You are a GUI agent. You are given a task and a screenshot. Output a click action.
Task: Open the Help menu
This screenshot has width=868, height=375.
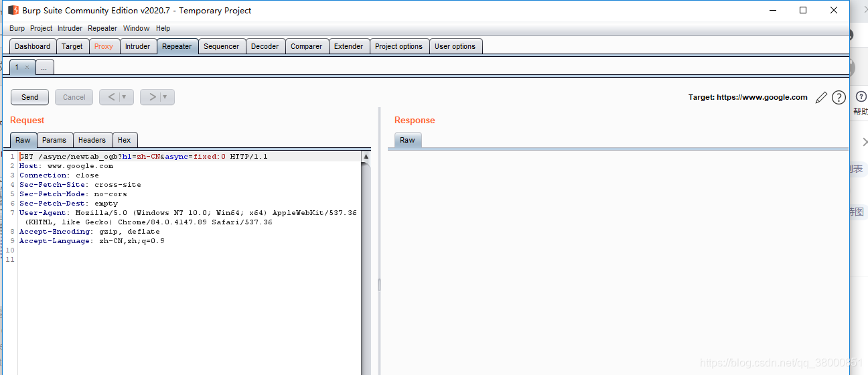click(163, 28)
